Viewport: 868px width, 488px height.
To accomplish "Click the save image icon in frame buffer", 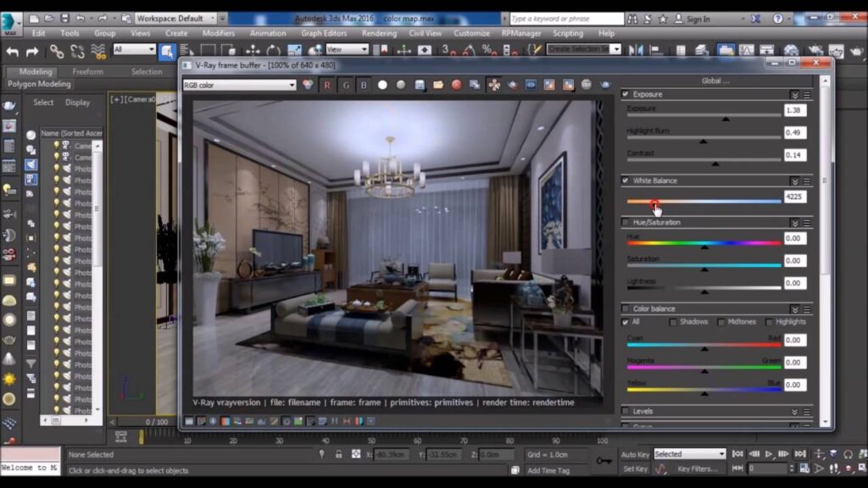I will click(420, 85).
